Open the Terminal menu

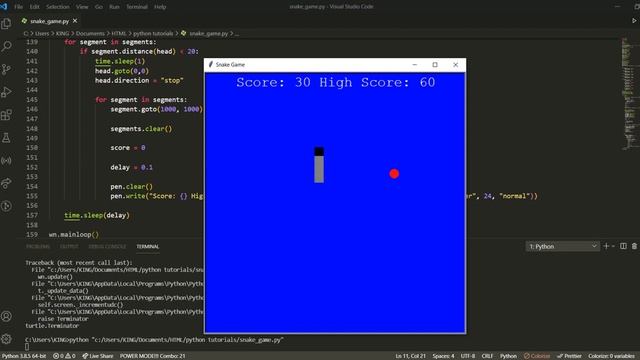pyautogui.click(x=137, y=7)
